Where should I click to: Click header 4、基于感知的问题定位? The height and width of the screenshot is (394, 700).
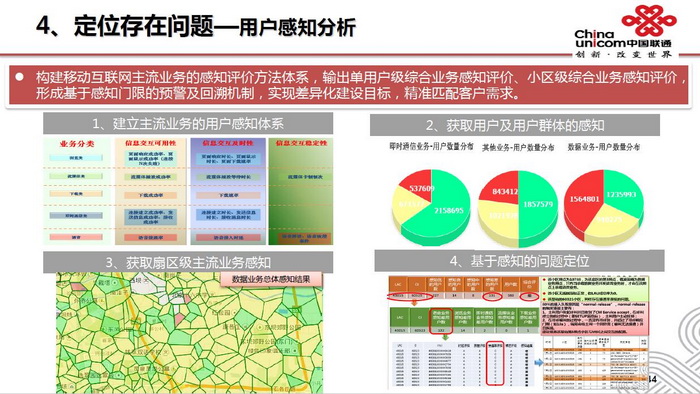519,261
